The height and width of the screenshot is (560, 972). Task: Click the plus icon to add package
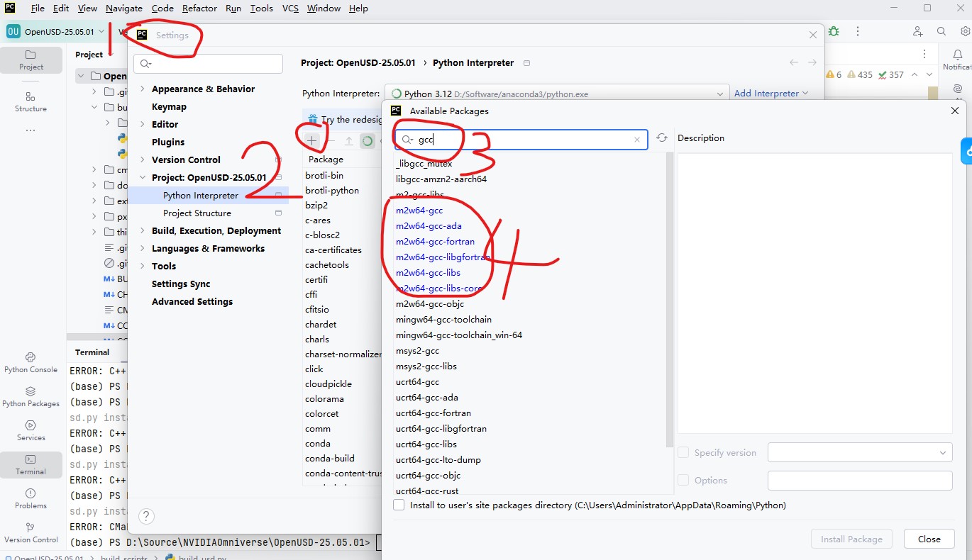pos(311,140)
